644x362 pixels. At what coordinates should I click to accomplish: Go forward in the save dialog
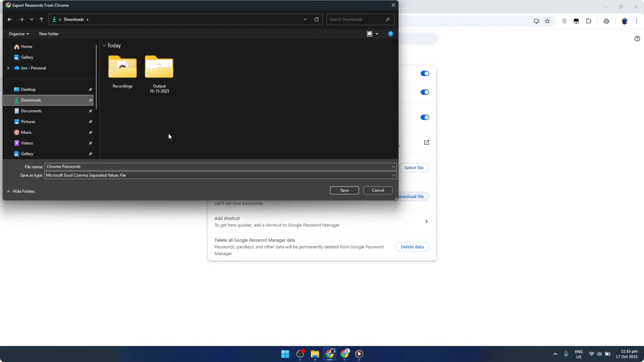coord(22,19)
